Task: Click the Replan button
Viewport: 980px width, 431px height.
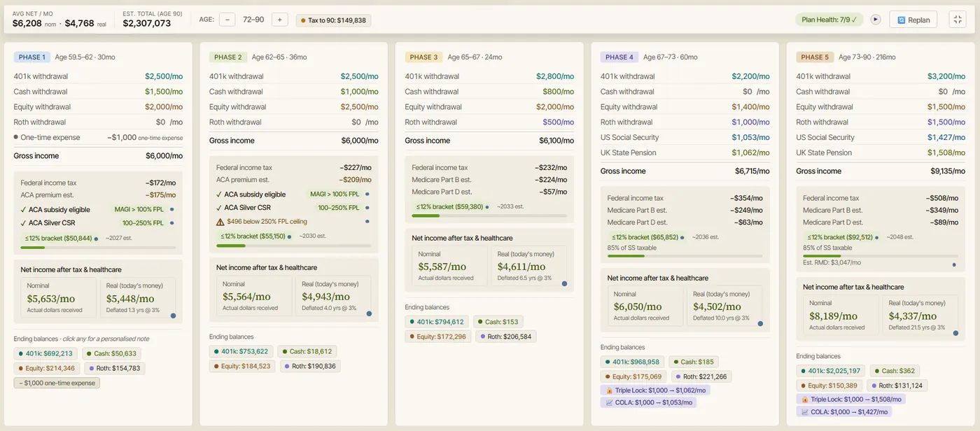Action: pos(913,20)
